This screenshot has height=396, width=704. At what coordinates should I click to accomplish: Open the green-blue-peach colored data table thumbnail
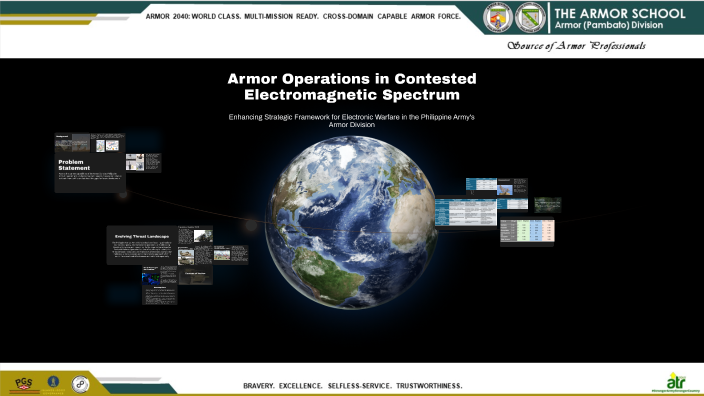coord(527,231)
